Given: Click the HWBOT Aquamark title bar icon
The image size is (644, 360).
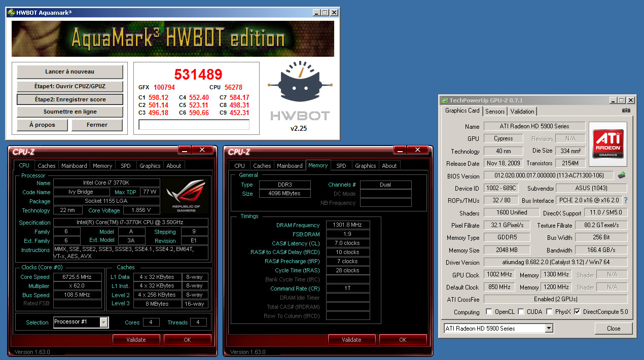Looking at the screenshot, I should pos(11,12).
